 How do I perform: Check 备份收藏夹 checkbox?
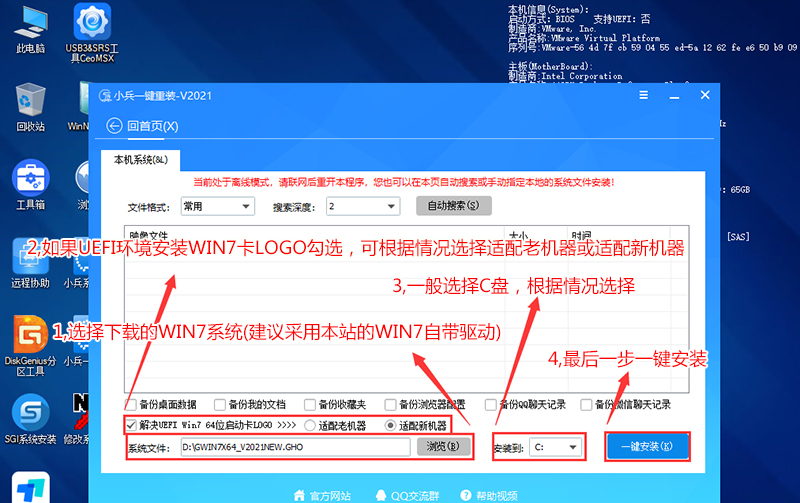pos(310,405)
